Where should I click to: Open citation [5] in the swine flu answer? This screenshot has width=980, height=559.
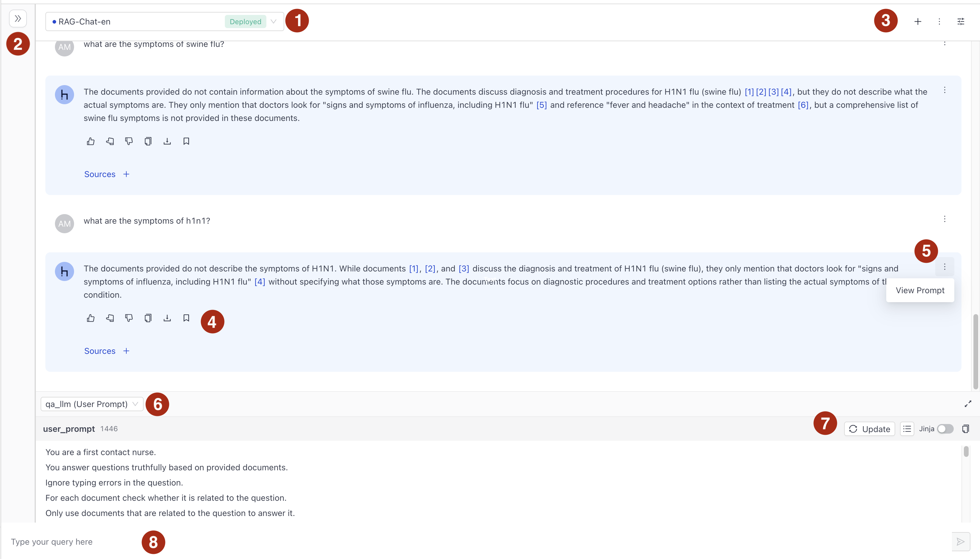coord(542,105)
